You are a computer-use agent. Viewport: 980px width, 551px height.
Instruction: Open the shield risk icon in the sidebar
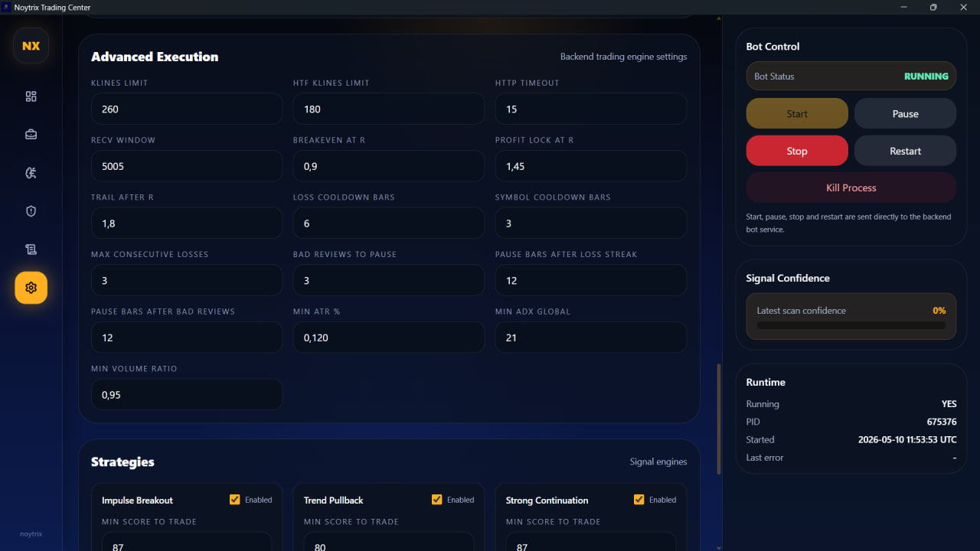[x=31, y=211]
